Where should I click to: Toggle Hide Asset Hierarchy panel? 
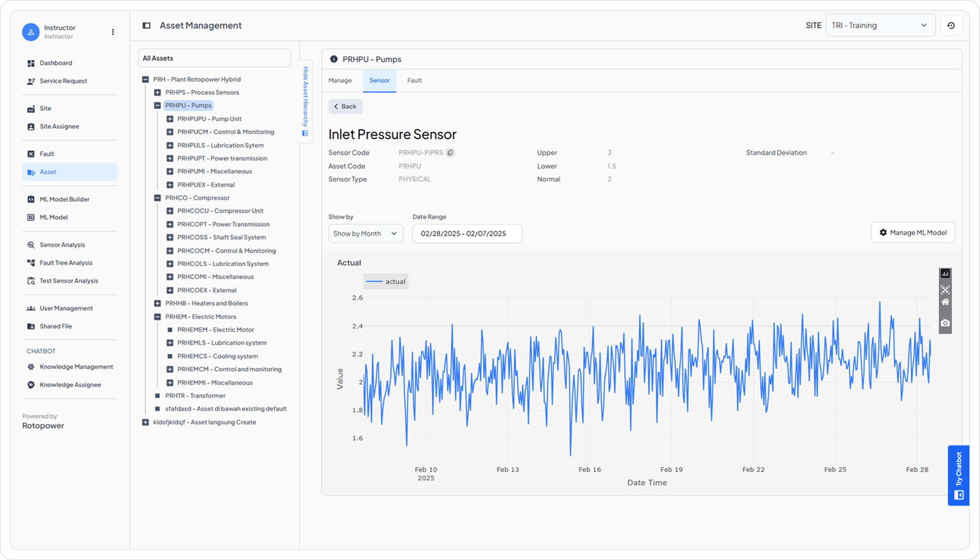click(306, 101)
